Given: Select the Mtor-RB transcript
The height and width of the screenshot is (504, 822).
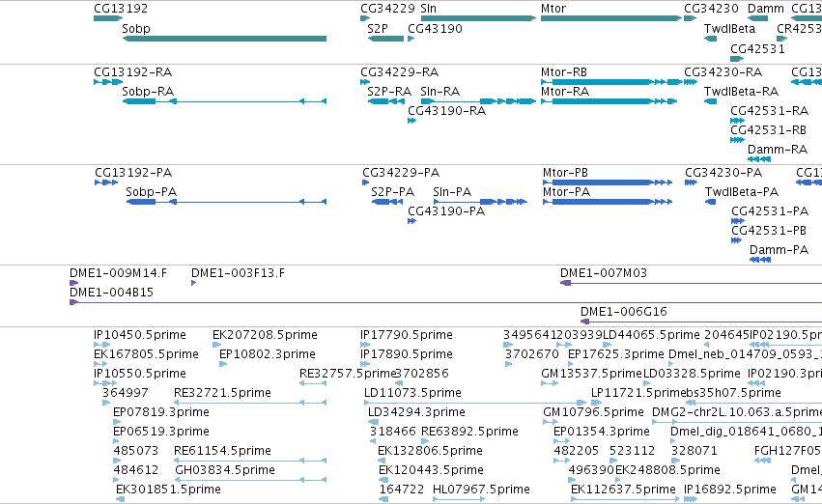Looking at the screenshot, I should coord(611,82).
